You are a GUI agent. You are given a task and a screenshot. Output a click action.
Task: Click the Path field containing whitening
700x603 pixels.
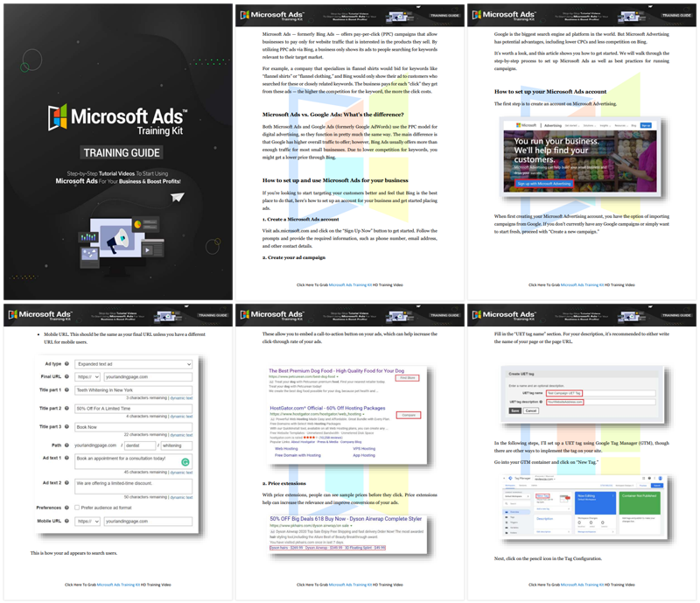[177, 445]
